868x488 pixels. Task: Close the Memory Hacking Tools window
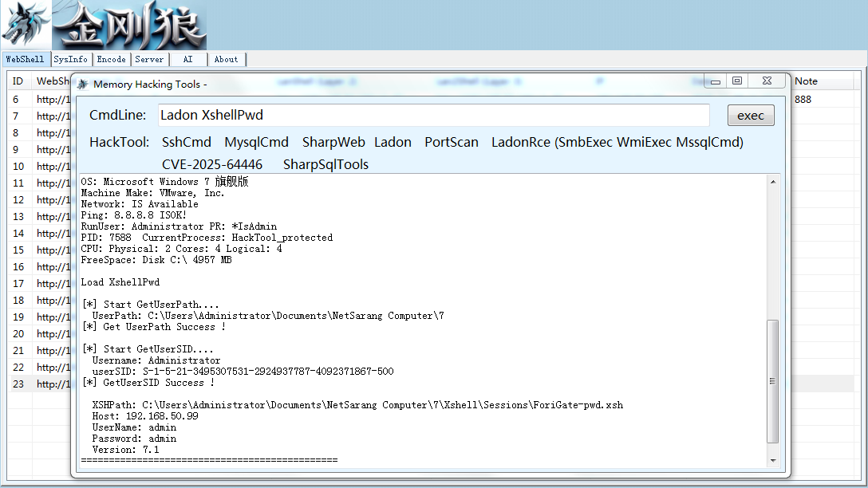[x=767, y=81]
